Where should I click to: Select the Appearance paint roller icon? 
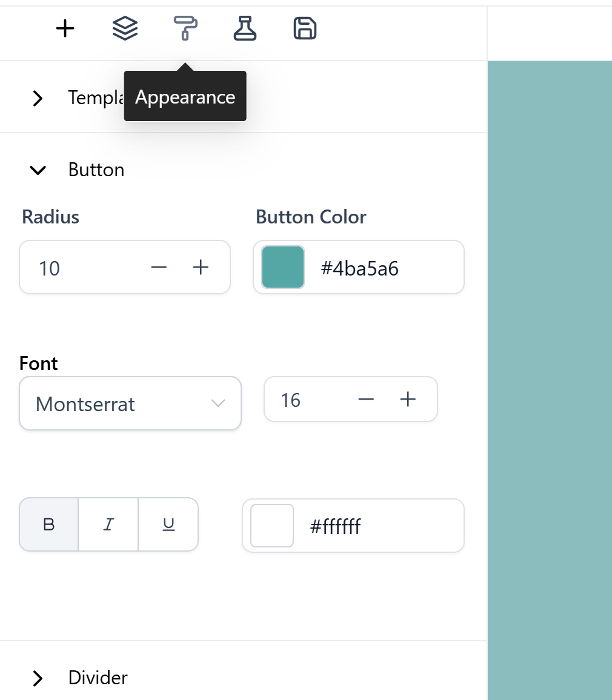tap(184, 28)
